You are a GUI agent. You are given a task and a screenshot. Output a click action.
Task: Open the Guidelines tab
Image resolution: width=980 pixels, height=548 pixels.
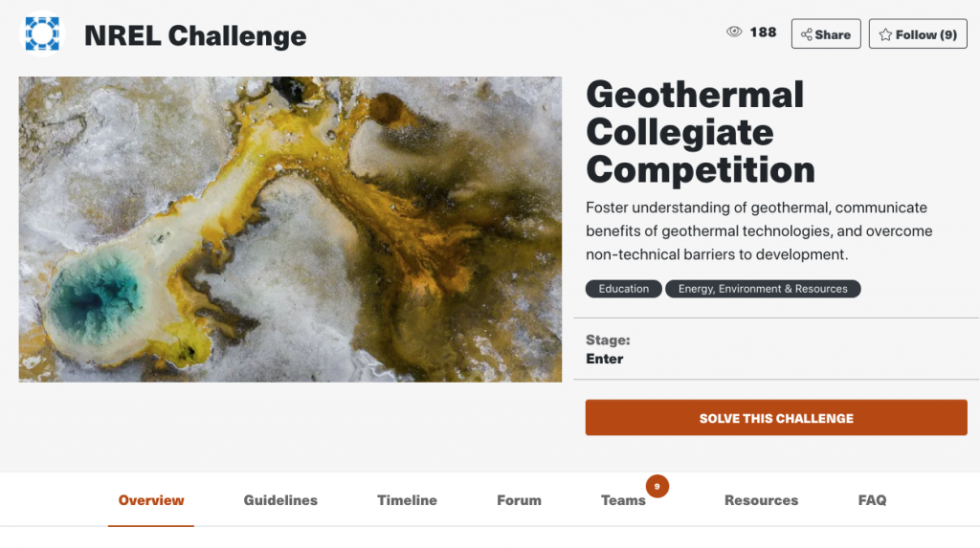tap(280, 500)
